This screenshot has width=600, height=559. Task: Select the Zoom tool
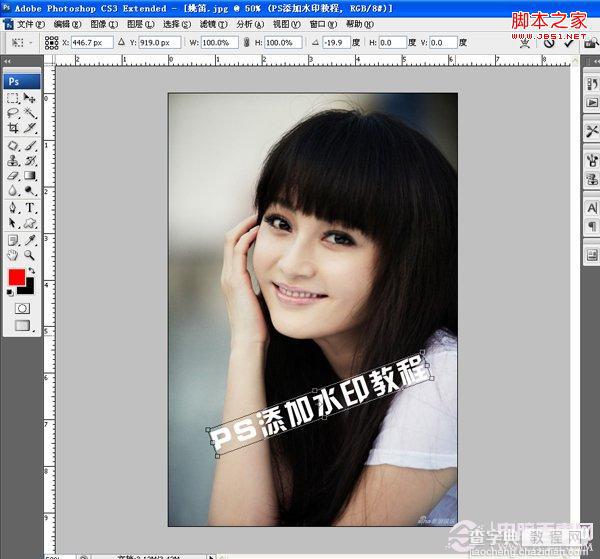[x=30, y=255]
